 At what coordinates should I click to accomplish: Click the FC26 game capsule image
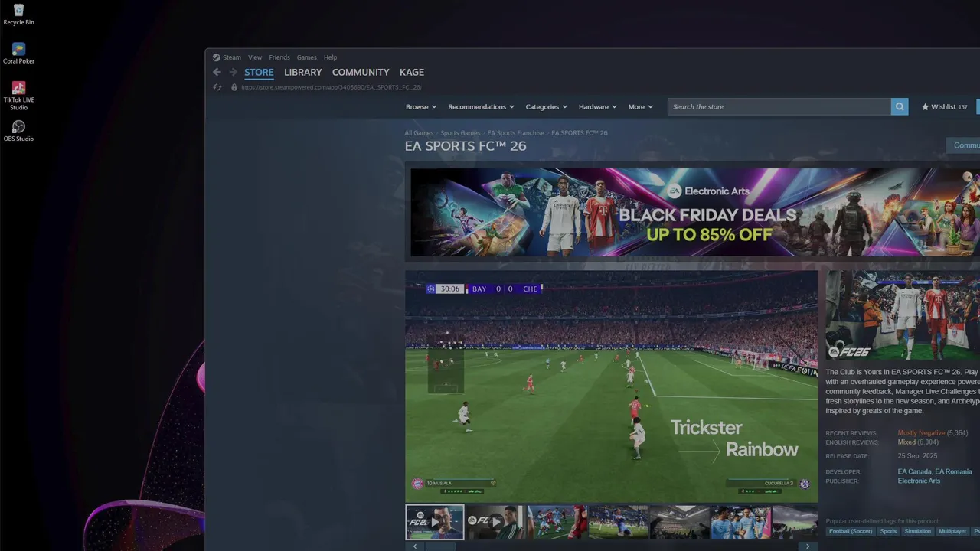(x=903, y=315)
